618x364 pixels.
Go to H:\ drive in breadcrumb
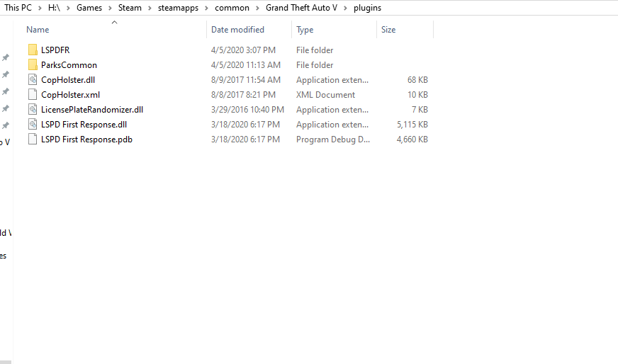pos(54,8)
